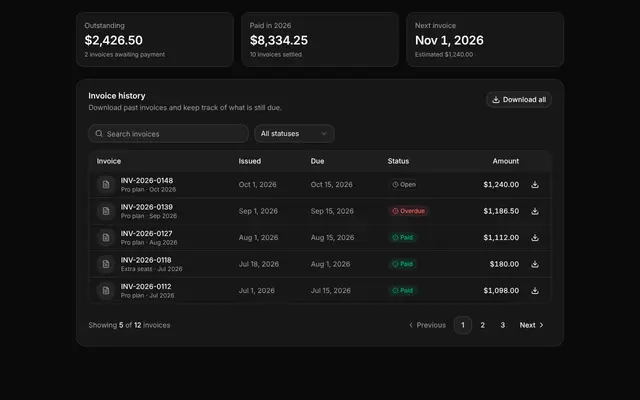Image resolution: width=640 pixels, height=400 pixels.
Task: Jump to page 3
Action: [502, 325]
